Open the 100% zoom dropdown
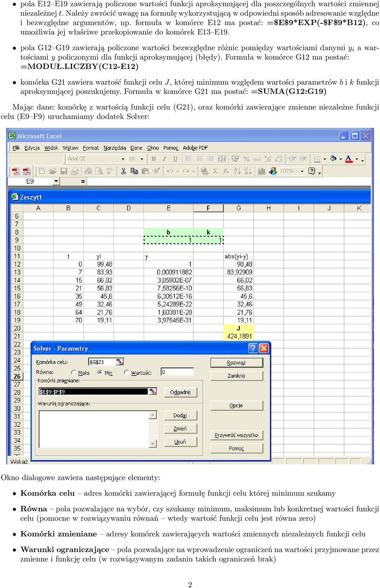Screen dimensions: 380x588 (x=302, y=171)
